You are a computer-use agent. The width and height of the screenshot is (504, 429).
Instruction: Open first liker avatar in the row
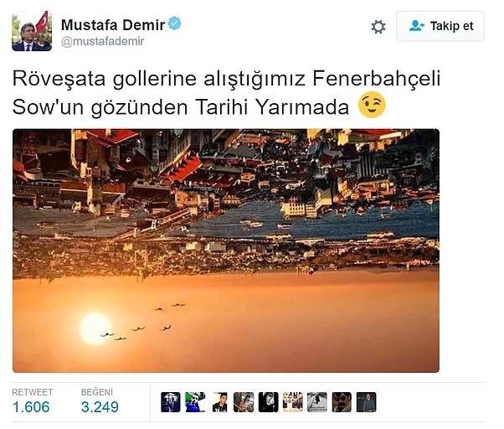point(170,402)
